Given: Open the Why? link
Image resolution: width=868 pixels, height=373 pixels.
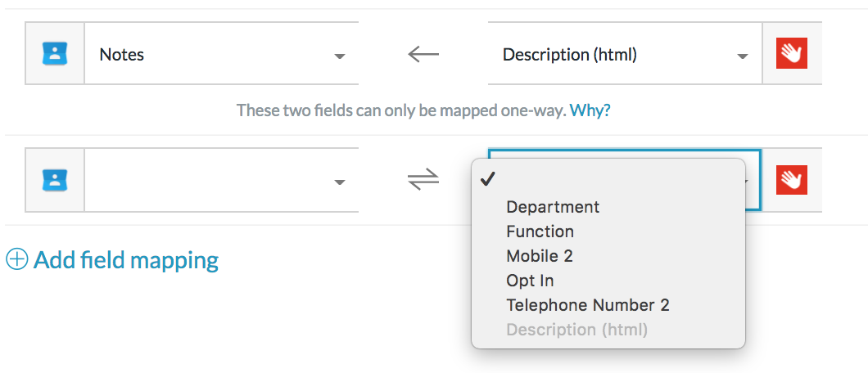Looking at the screenshot, I should tap(590, 110).
